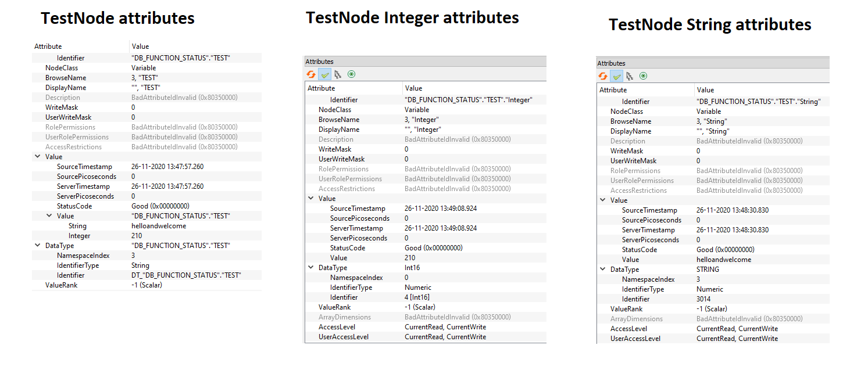Collapse the nested Value node above String row
The width and height of the screenshot is (868, 370).
click(x=49, y=216)
